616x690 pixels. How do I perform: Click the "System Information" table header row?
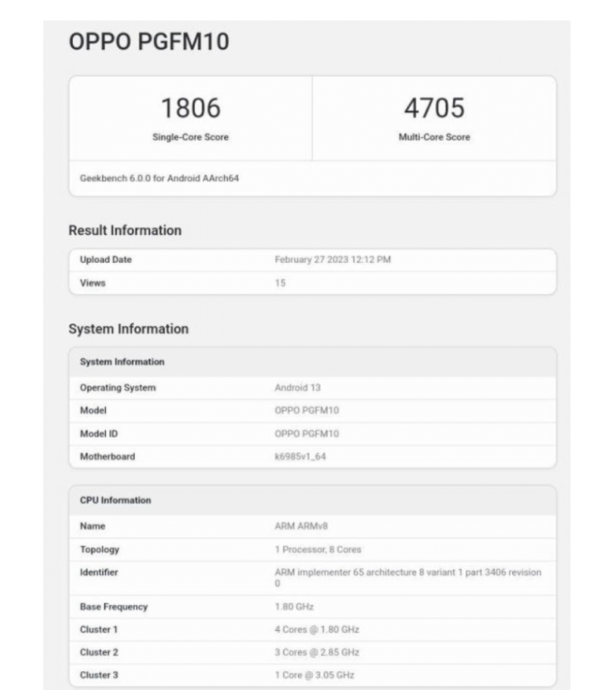coord(313,362)
